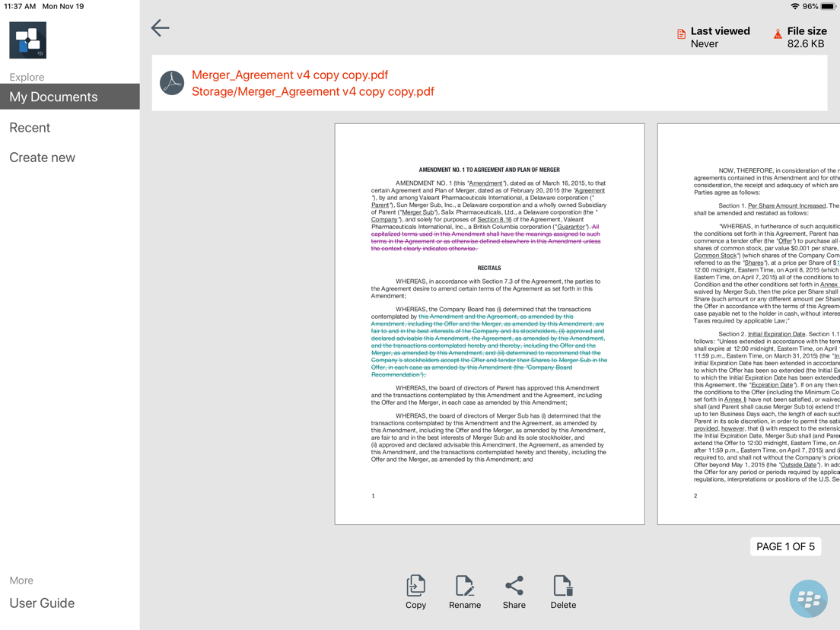The width and height of the screenshot is (840, 630).
Task: Open the User Guide
Action: pos(42,603)
